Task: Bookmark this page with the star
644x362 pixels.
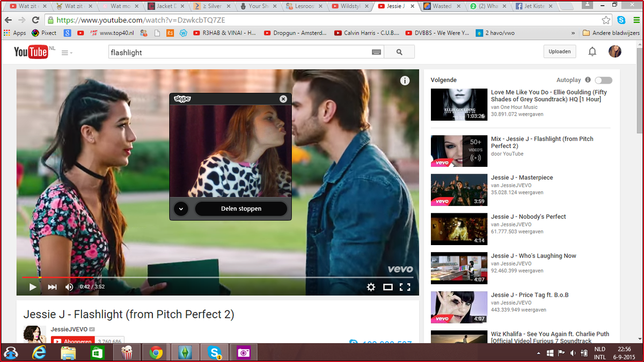Action: [x=606, y=20]
